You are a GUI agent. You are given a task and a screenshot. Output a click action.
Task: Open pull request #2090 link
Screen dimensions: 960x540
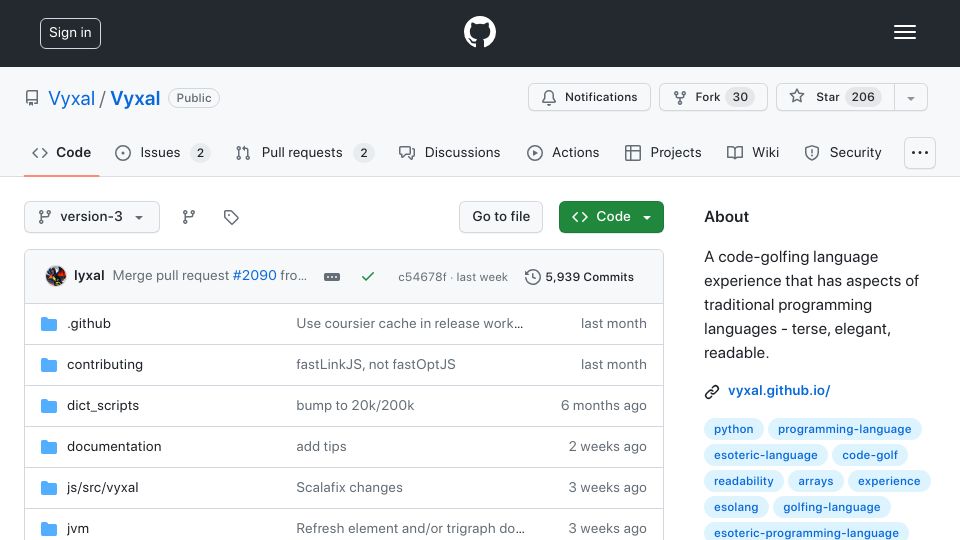coord(254,276)
